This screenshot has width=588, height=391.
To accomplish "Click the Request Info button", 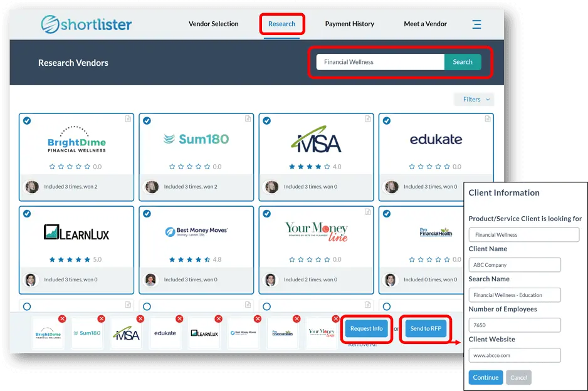I will click(366, 328).
